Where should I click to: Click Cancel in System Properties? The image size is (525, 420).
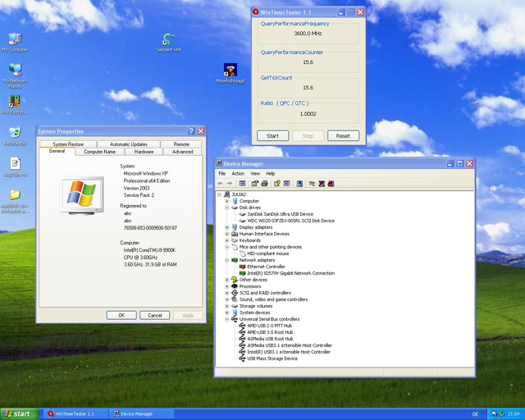pos(155,315)
